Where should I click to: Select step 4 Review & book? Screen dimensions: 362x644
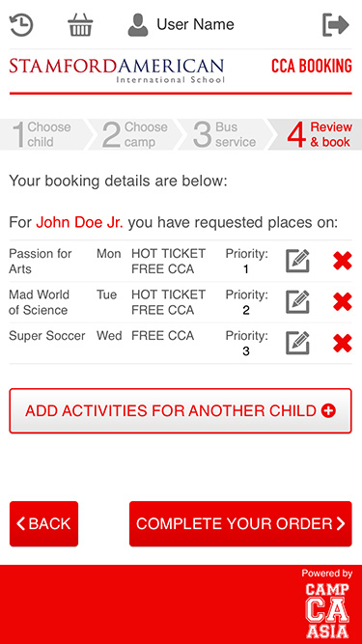tap(316, 134)
